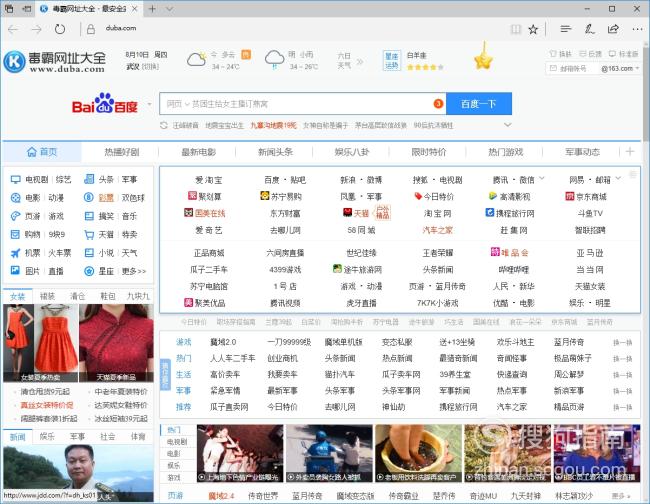Open web note pen icon
This screenshot has width=650, height=504.
(589, 29)
